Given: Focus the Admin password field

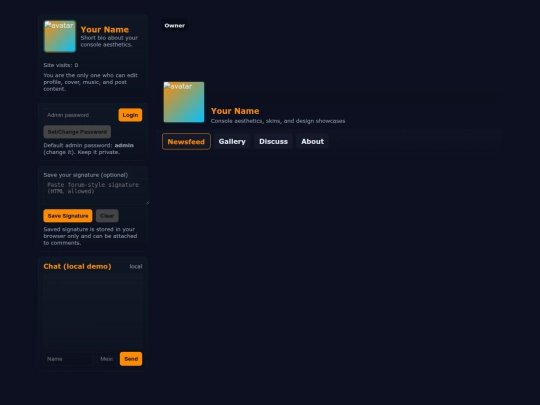Looking at the screenshot, I should pyautogui.click(x=79, y=115).
